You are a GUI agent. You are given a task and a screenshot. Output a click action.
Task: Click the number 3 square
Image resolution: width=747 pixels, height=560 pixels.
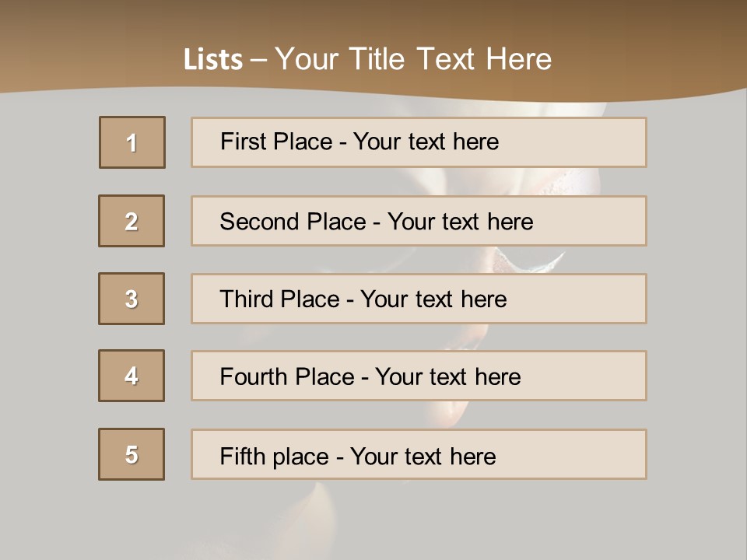coord(132,299)
